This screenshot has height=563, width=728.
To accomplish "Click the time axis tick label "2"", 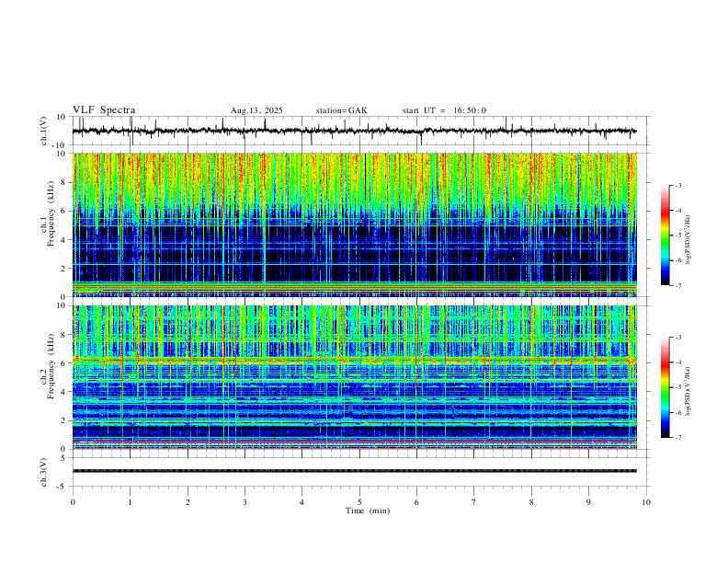I will click(x=188, y=502).
